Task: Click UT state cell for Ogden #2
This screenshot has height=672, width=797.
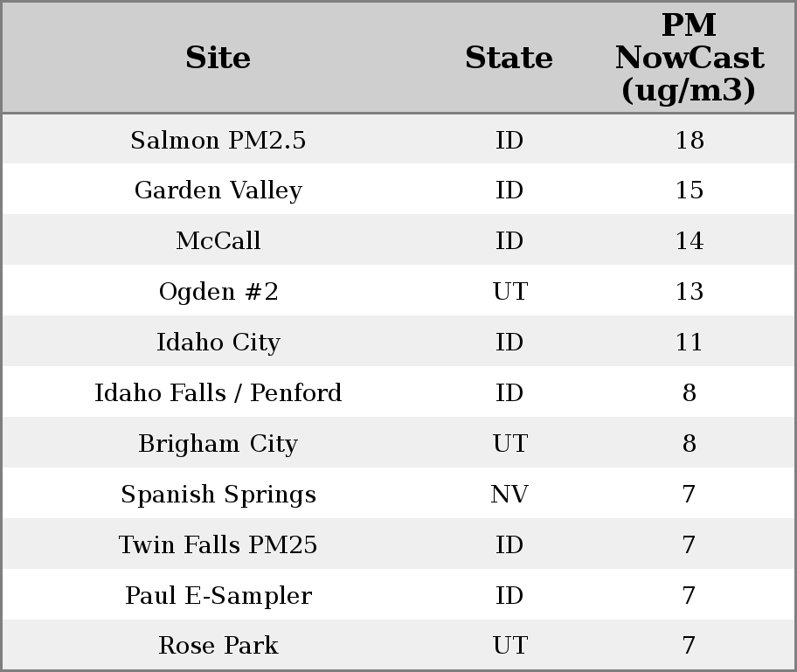Action: [509, 292]
